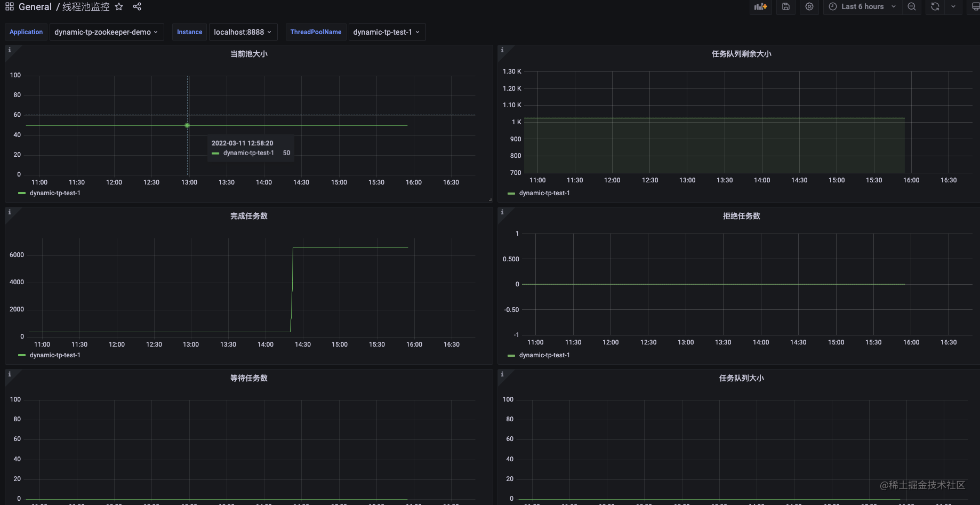
Task: Open info icon on 当前池大小 panel
Action: pos(10,50)
